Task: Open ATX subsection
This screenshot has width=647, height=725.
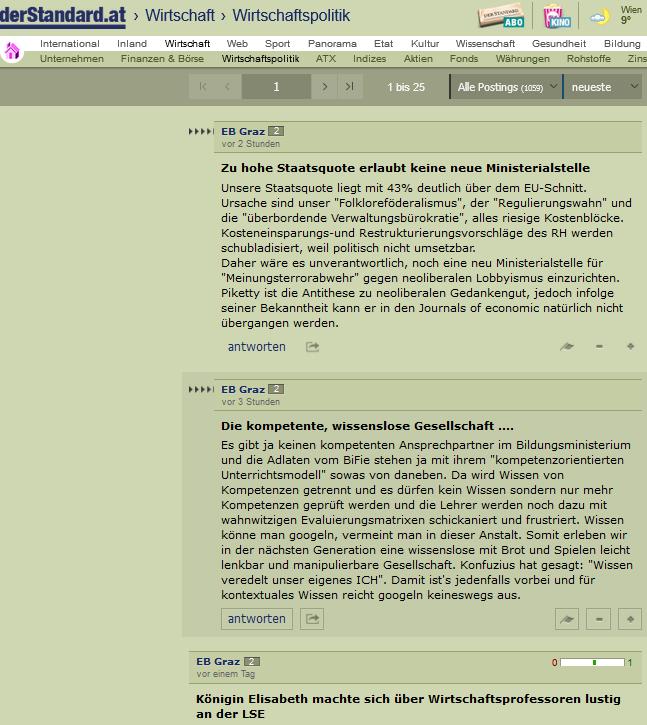Action: 326,59
